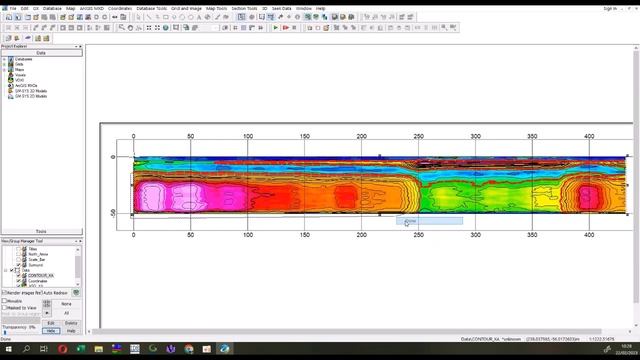Open the empty toolbar combo box
Image resolution: width=640 pixels, height=360 pixels.
pos(210,28)
